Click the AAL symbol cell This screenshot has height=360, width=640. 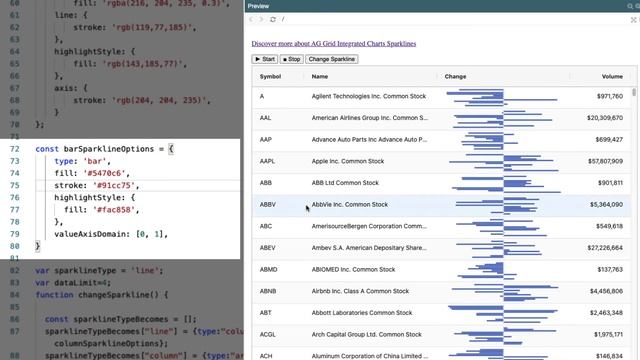click(x=265, y=118)
